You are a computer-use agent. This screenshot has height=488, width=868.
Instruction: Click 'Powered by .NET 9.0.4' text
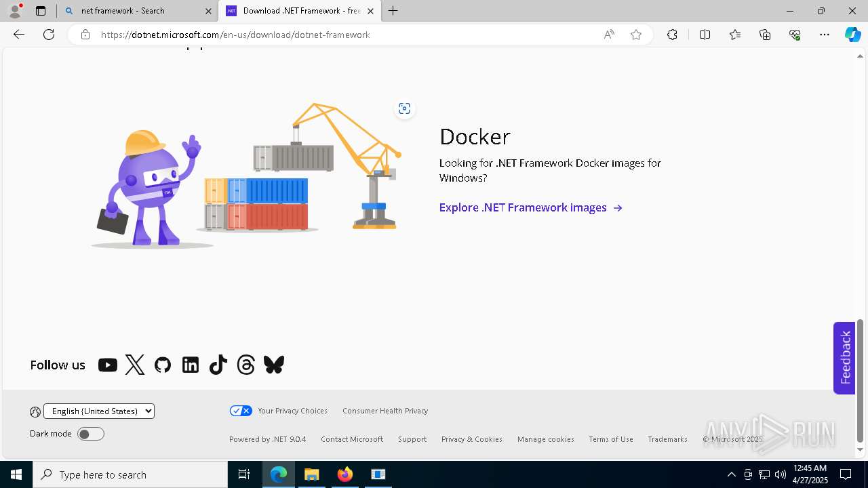point(267,439)
